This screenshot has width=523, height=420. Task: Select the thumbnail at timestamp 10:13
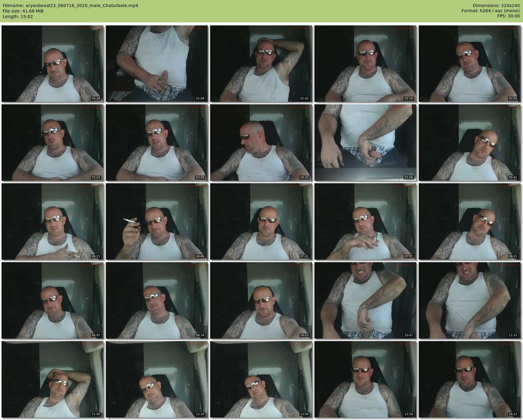coord(261,300)
